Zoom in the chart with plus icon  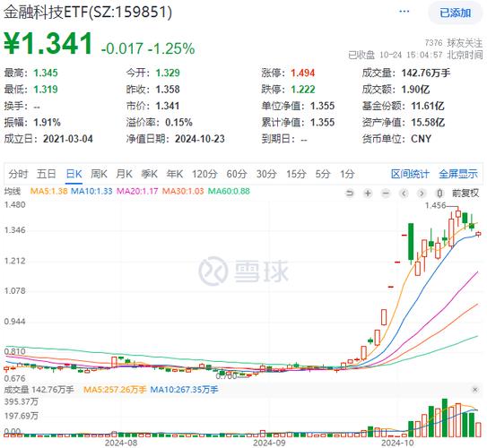pos(368,194)
